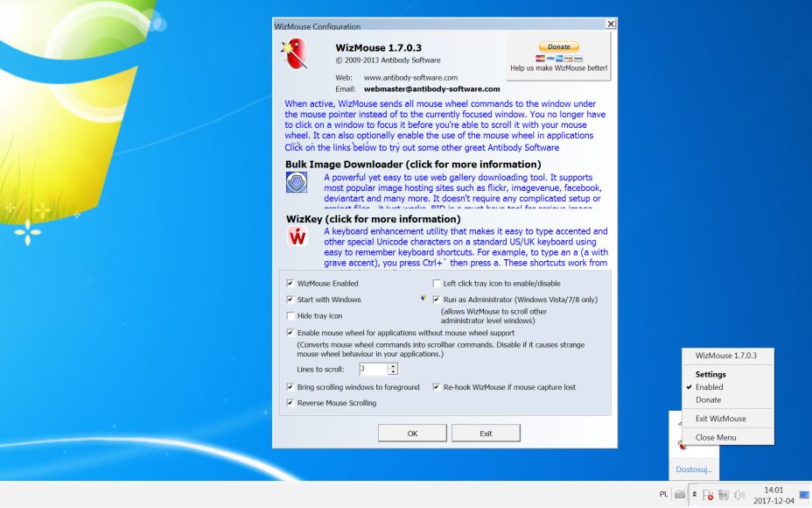Click the PL language indicator
Image resolution: width=812 pixels, height=508 pixels.
[663, 495]
